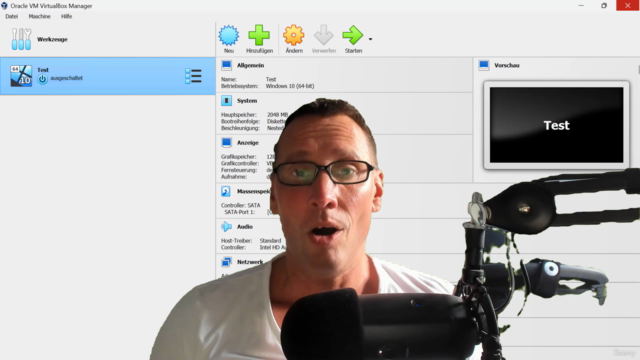Image resolution: width=640 pixels, height=360 pixels.
Task: Click the Vorschau panel icon
Action: 484,65
